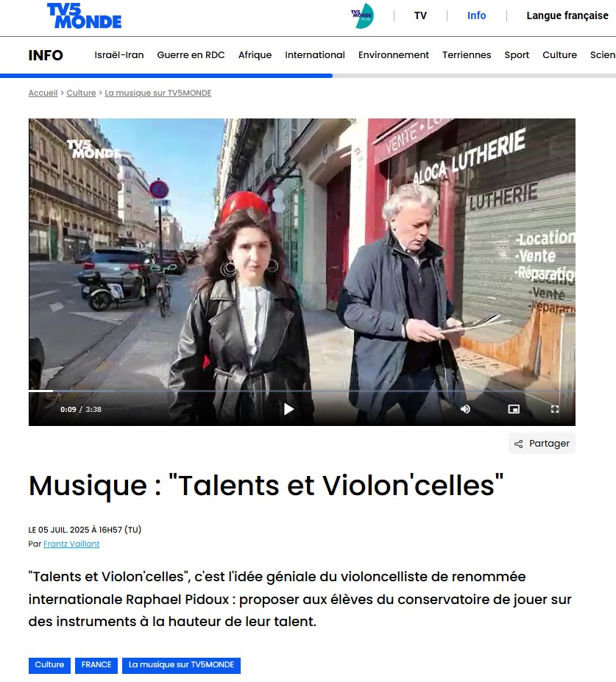Click the Accueil breadcrumb link
The width and height of the screenshot is (616, 682).
tap(43, 93)
